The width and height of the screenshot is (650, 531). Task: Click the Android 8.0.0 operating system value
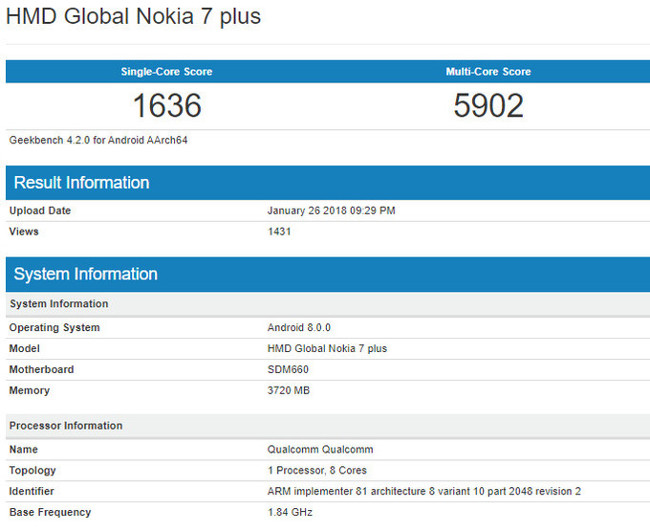click(300, 328)
